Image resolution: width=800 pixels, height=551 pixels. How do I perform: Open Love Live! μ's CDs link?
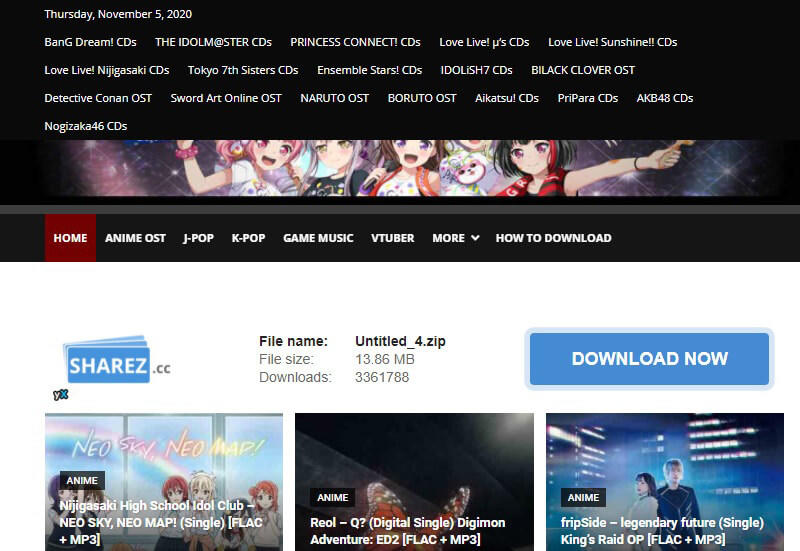(x=484, y=42)
